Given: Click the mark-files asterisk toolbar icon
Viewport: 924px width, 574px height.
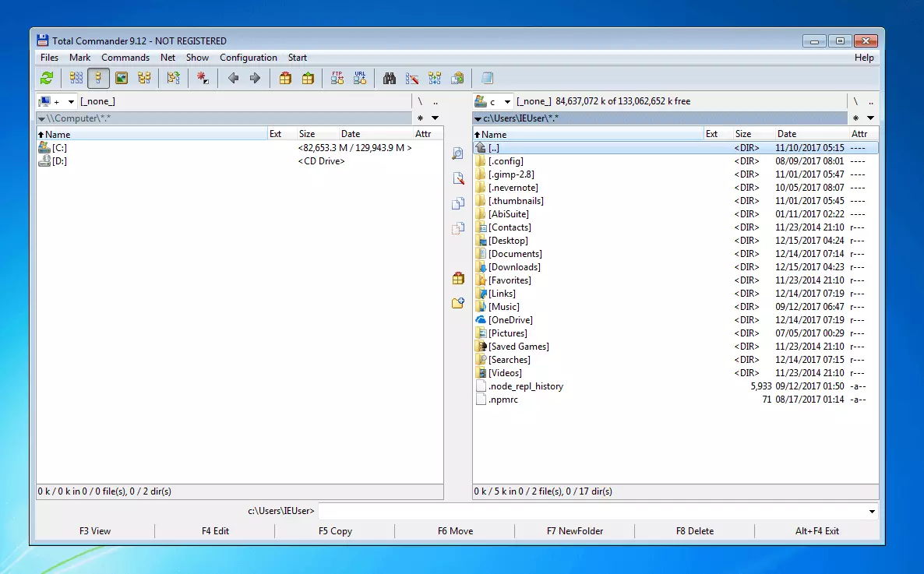Looking at the screenshot, I should pos(203,78).
